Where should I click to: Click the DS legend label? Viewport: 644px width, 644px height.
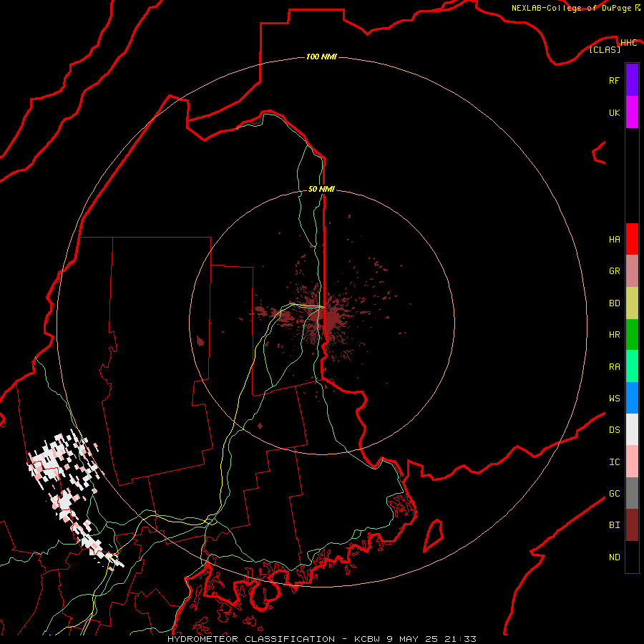click(614, 430)
